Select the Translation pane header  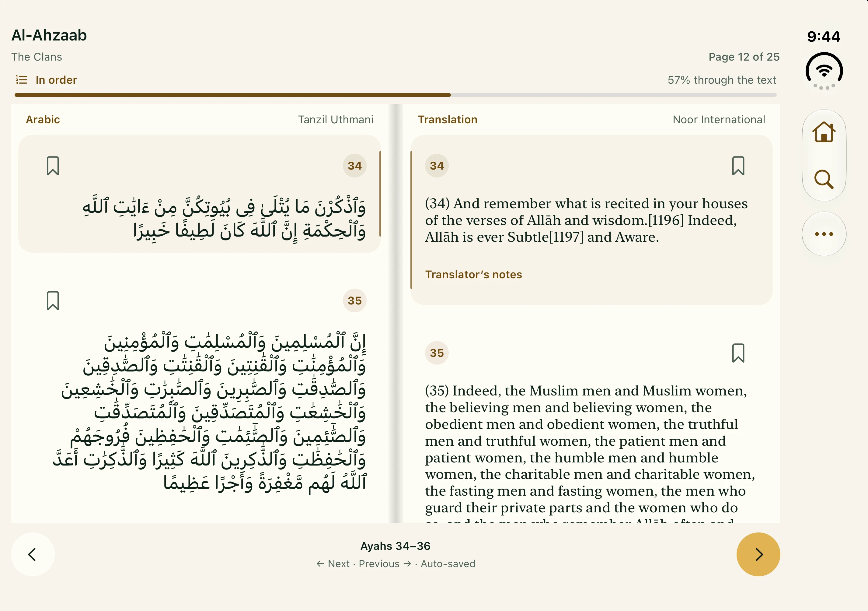coord(448,120)
